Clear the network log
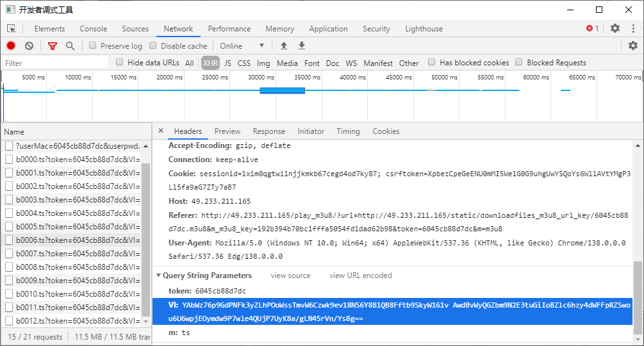Screen dimensions: 644x346 [29, 45]
